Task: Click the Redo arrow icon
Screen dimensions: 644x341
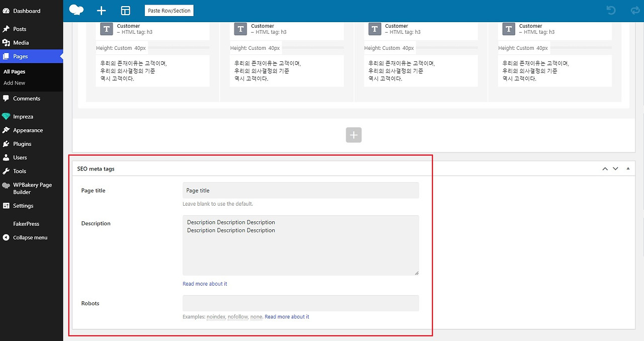Action: (x=635, y=10)
